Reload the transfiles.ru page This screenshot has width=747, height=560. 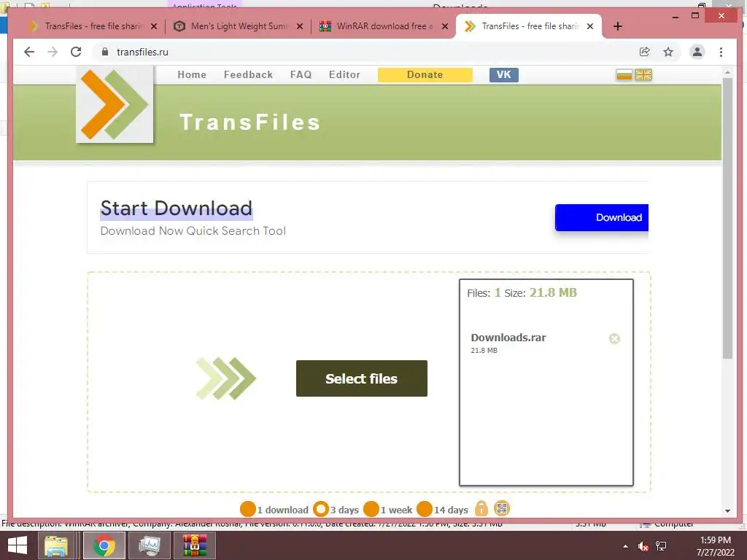point(76,52)
